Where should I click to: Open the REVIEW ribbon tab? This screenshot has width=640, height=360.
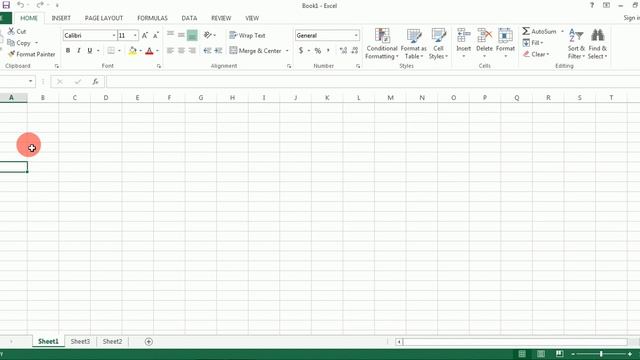(221, 18)
